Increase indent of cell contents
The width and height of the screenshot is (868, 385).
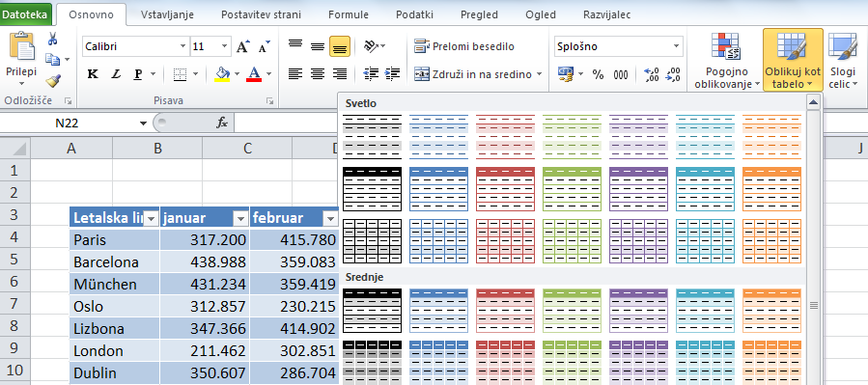click(x=392, y=73)
